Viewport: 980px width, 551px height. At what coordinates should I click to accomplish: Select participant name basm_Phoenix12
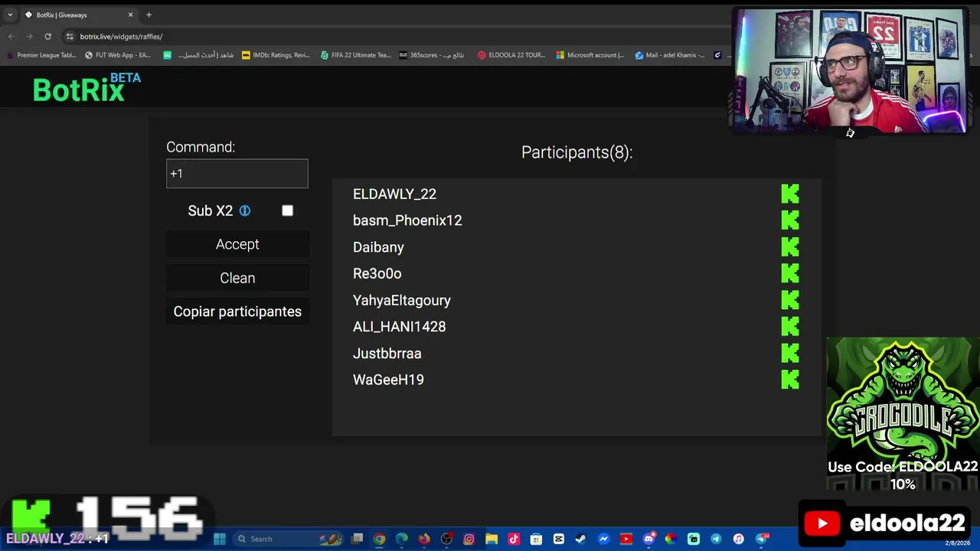[x=407, y=220]
